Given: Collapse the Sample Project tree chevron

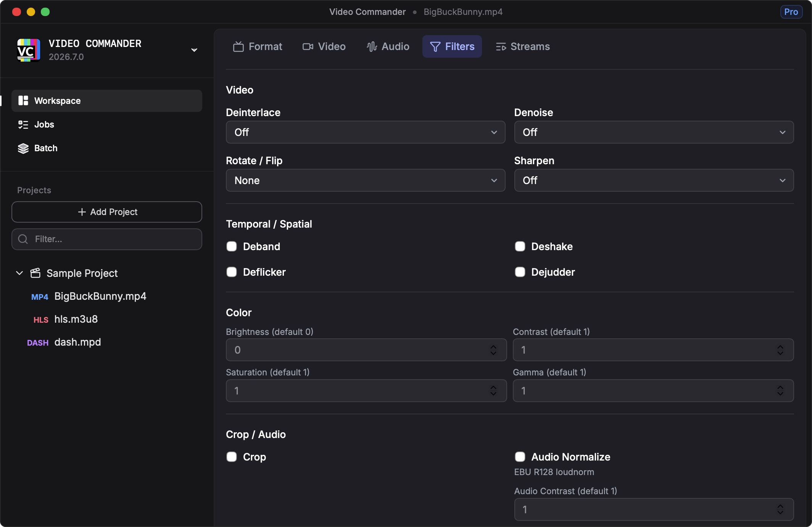Looking at the screenshot, I should (19, 273).
